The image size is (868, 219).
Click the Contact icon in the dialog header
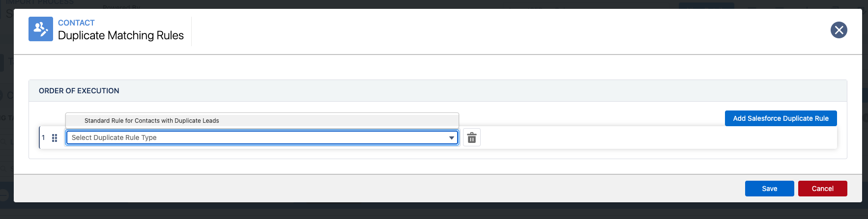click(x=41, y=29)
